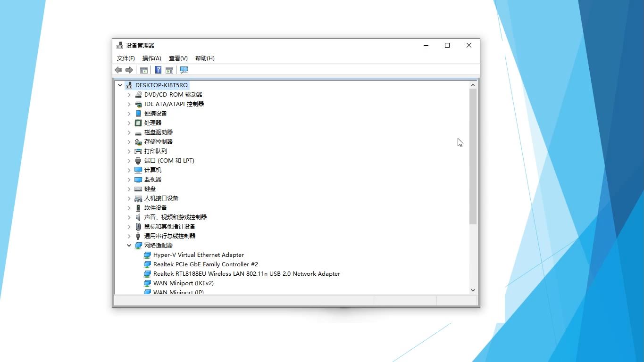The height and width of the screenshot is (362, 644).
Task: Select the 人机接口设备 label
Action: pyautogui.click(x=161, y=198)
